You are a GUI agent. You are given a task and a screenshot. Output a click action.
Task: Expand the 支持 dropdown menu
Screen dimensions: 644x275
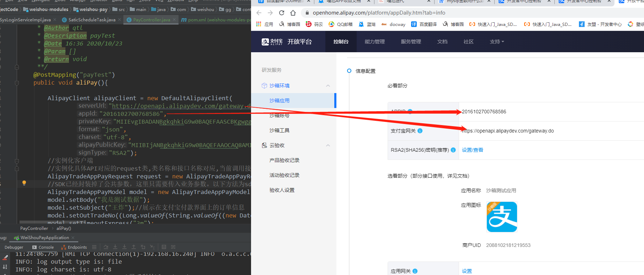[497, 42]
